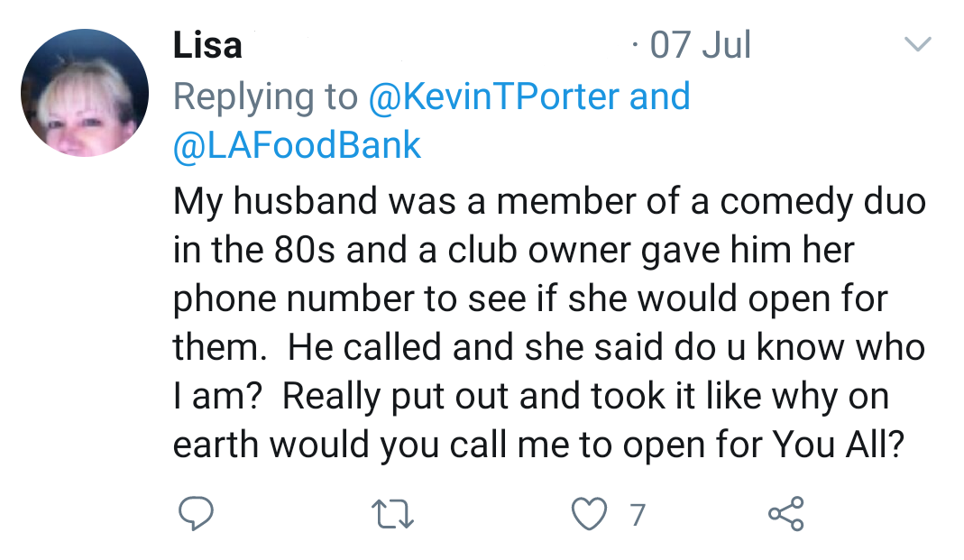Share the tweet via the share icon

coord(785,514)
